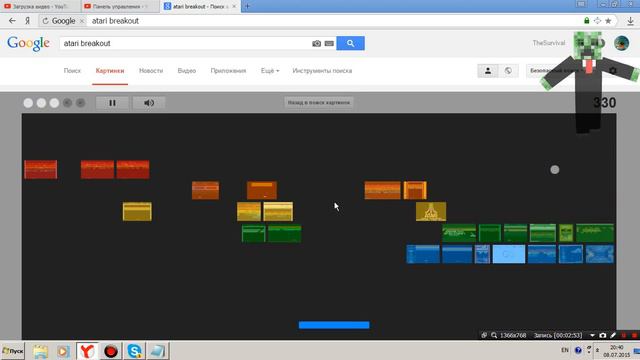
Task: Open browser downloads arrow icon
Action: coord(631,21)
